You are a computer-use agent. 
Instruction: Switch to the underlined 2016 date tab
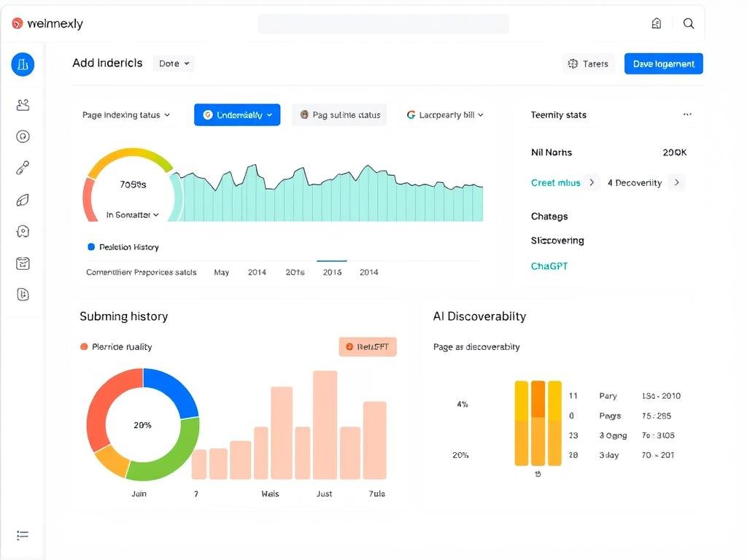tap(332, 271)
